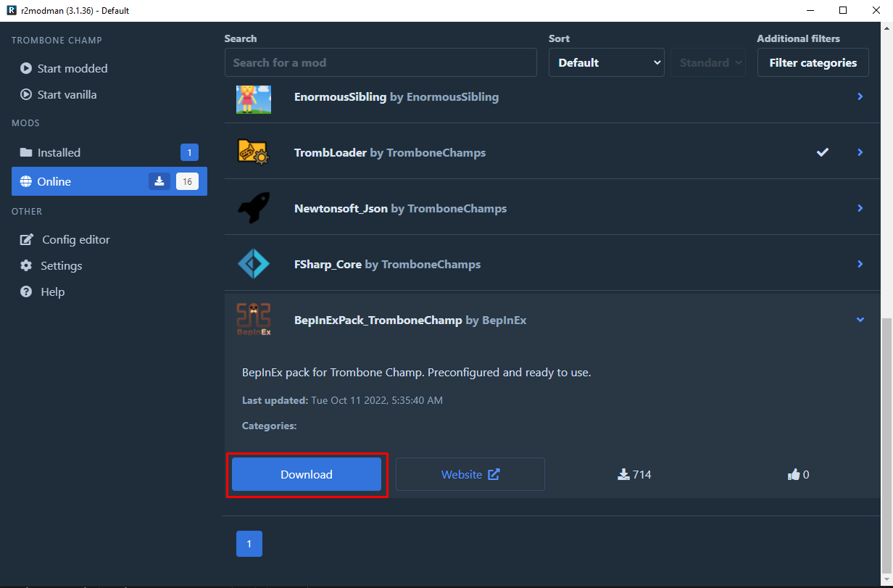Image resolution: width=893 pixels, height=588 pixels.
Task: Click the Settings gear icon
Action: coord(26,265)
